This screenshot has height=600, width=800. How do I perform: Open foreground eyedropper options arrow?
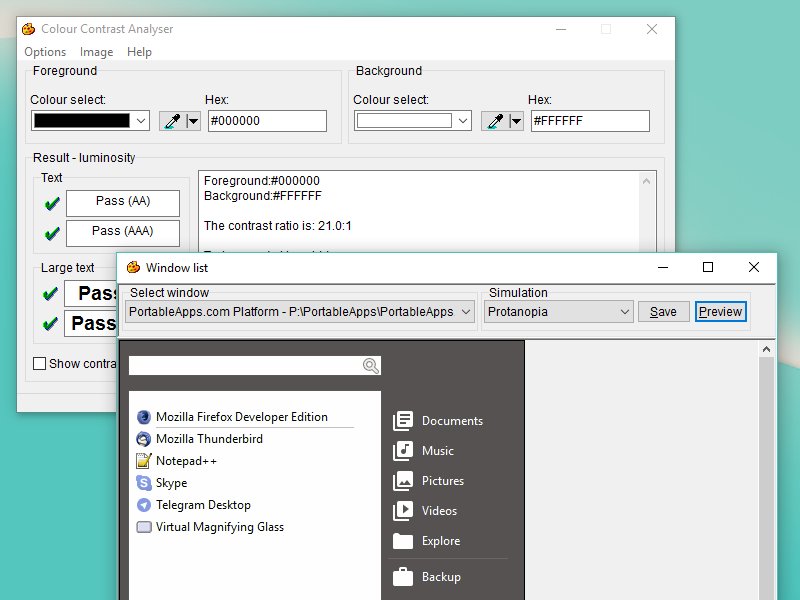(x=193, y=121)
